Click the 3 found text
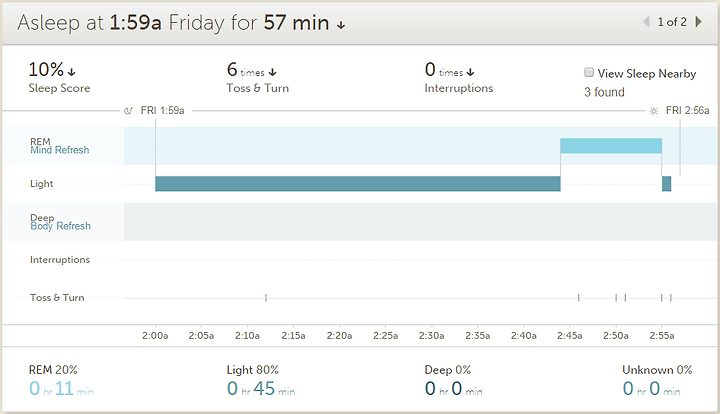The height and width of the screenshot is (414, 720). pyautogui.click(x=604, y=92)
